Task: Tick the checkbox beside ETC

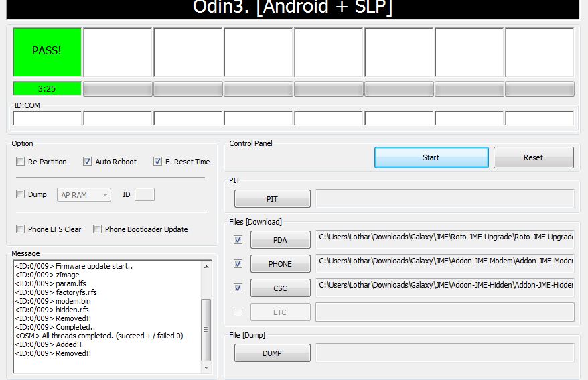Action: click(x=238, y=312)
